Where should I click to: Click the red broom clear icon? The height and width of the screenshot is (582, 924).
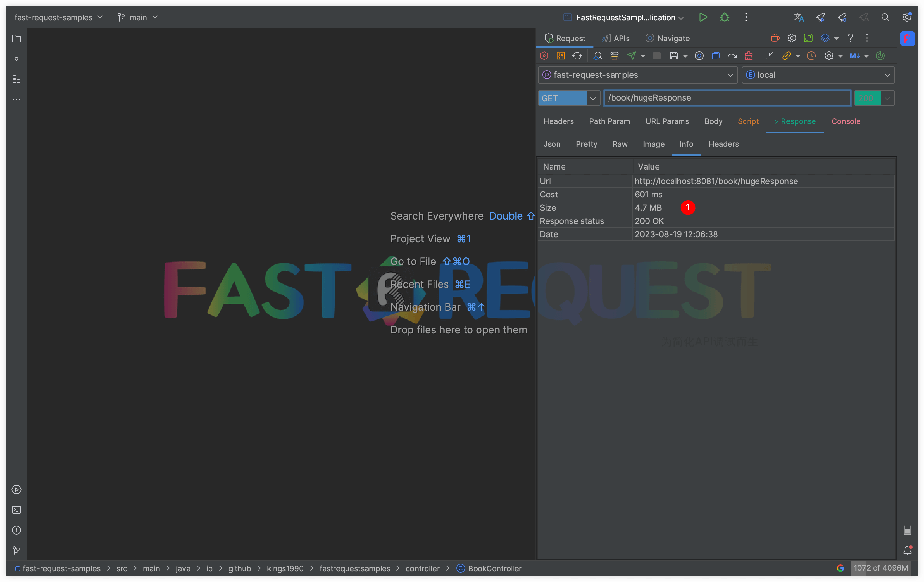[748, 56]
